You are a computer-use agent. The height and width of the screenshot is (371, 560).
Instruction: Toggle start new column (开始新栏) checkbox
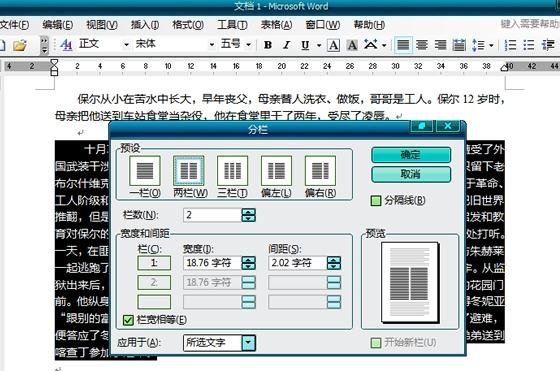376,343
